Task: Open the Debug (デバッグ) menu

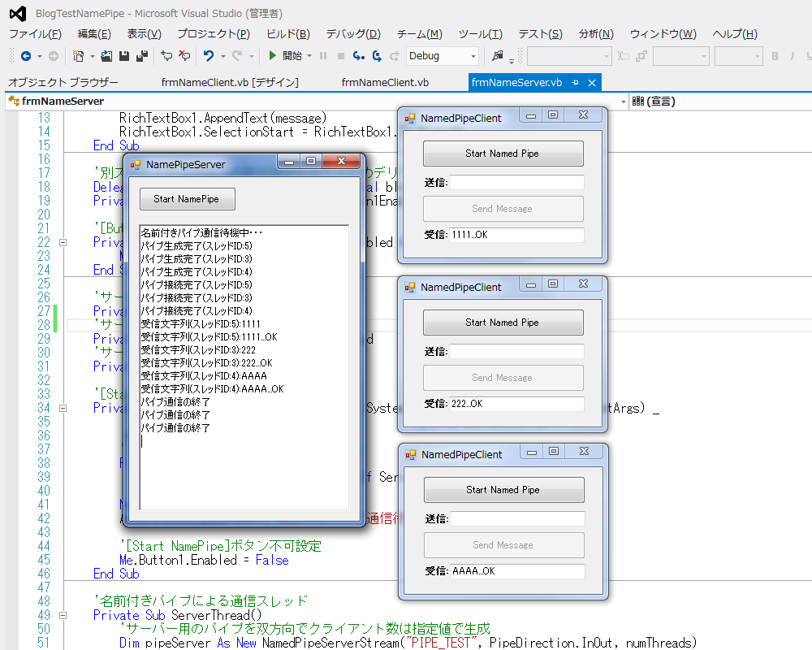Action: 353,34
